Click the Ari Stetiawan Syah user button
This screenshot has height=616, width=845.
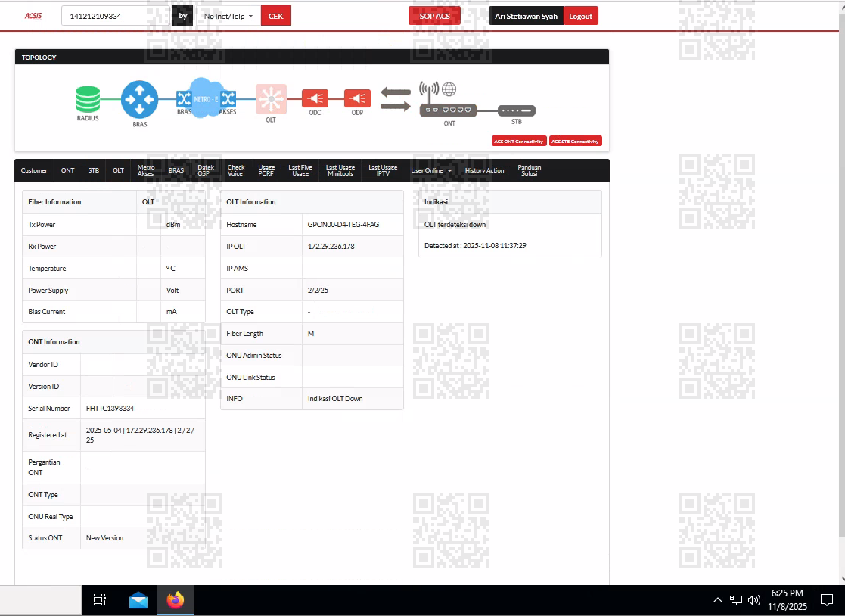tap(526, 16)
